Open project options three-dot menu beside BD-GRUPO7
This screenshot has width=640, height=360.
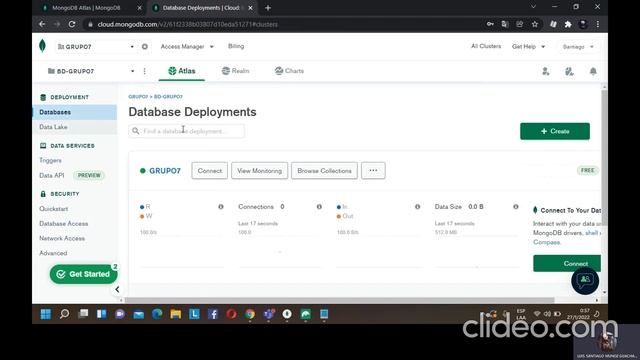click(x=144, y=71)
